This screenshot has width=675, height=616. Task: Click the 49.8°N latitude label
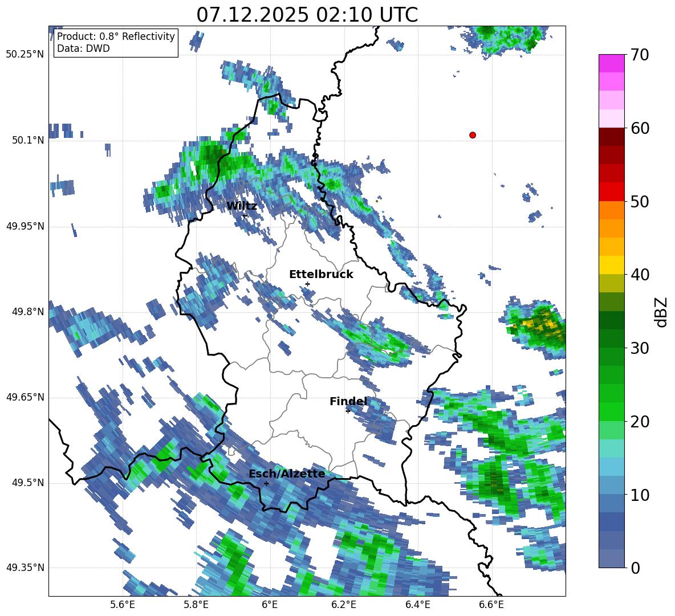pyautogui.click(x=28, y=312)
